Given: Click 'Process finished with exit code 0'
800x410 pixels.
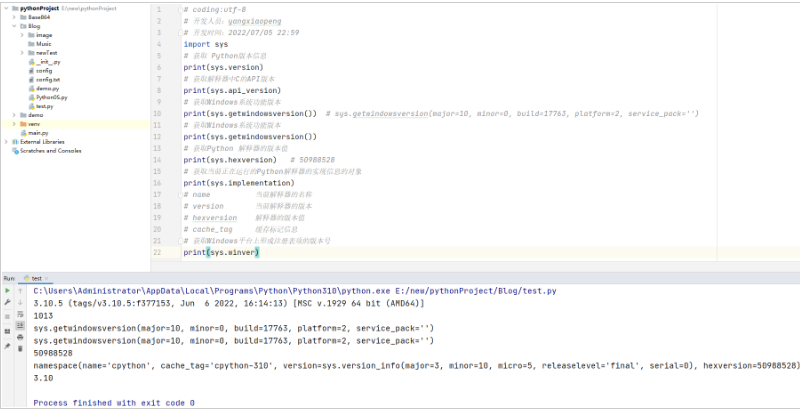Looking at the screenshot, I should coord(114,403).
